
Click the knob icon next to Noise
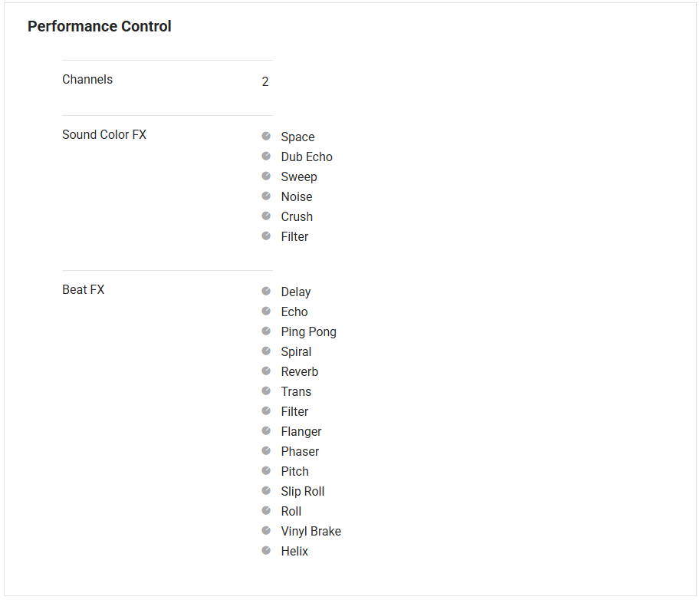266,196
